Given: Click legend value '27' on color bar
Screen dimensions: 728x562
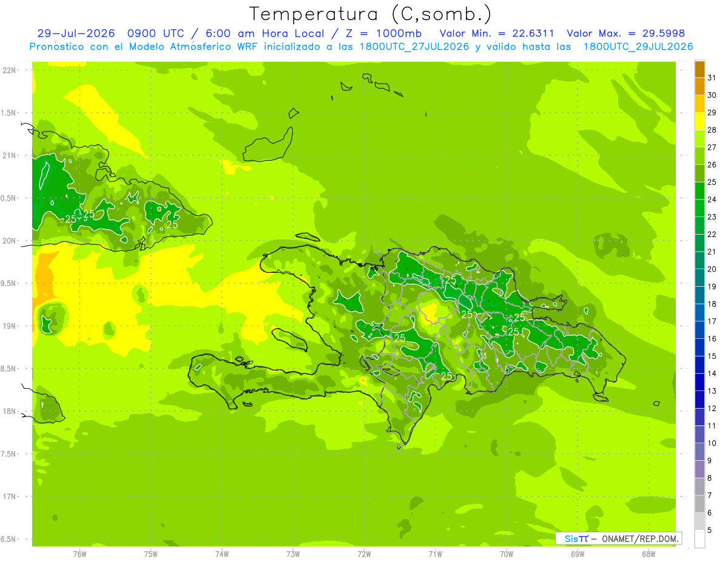Looking at the screenshot, I should pos(712,147).
